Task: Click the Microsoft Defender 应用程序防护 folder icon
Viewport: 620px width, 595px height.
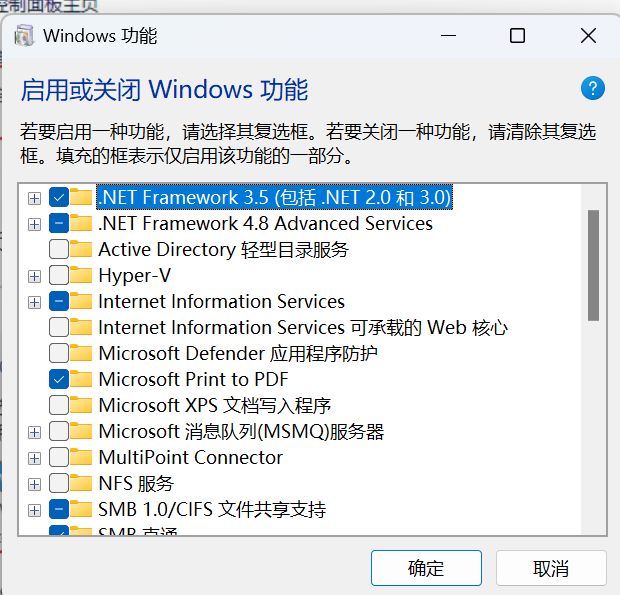Action: [x=83, y=353]
